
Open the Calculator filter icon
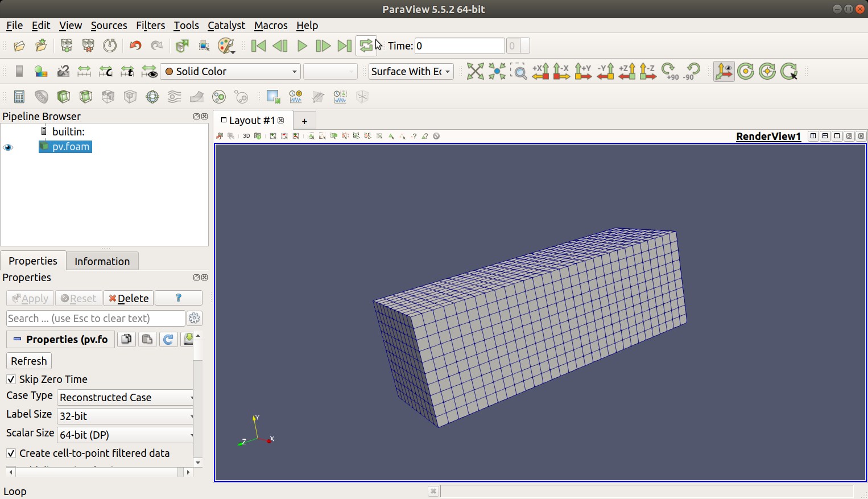click(19, 97)
